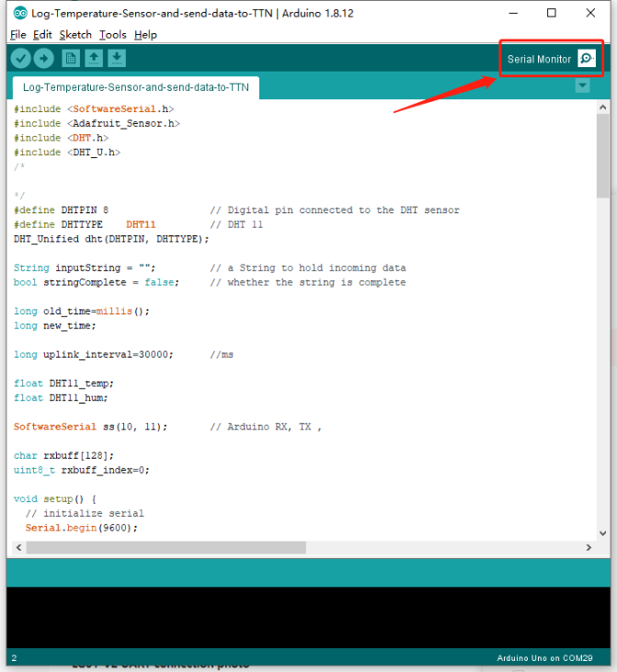Click the Arduino logo in the title bar

click(x=20, y=13)
